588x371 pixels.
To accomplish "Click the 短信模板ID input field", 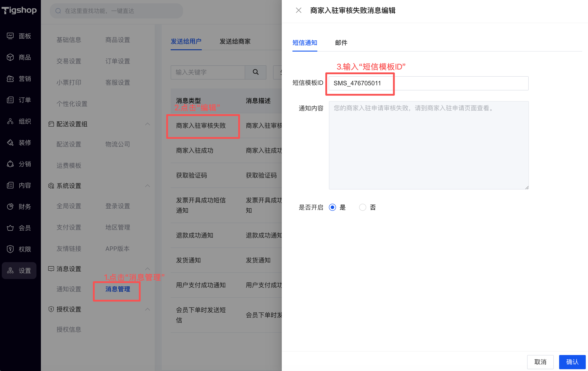I will [x=428, y=83].
